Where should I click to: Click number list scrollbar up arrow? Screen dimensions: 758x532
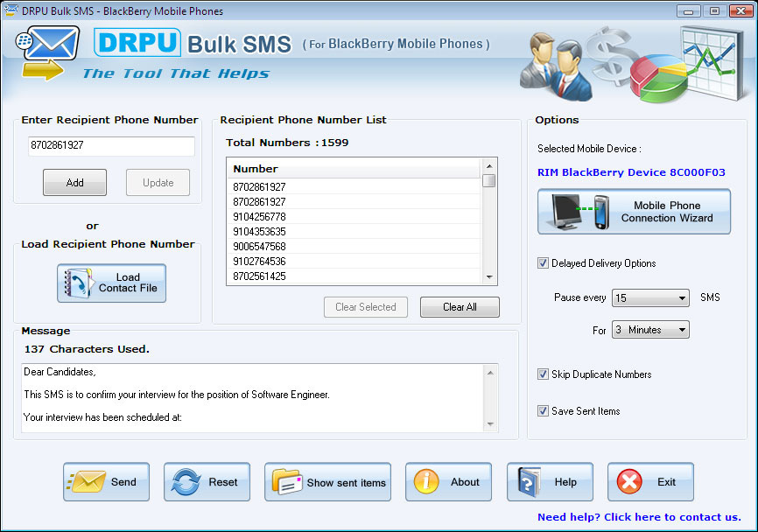tap(489, 165)
